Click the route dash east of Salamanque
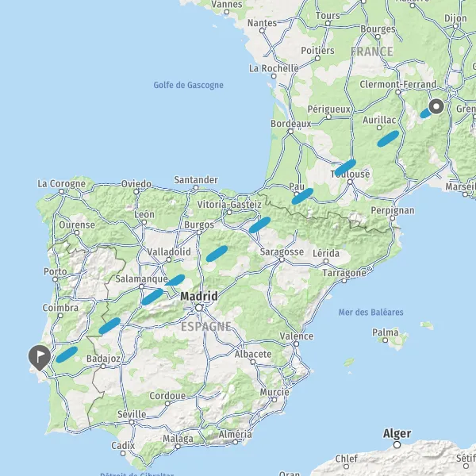This screenshot has width=476, height=476. (x=175, y=280)
